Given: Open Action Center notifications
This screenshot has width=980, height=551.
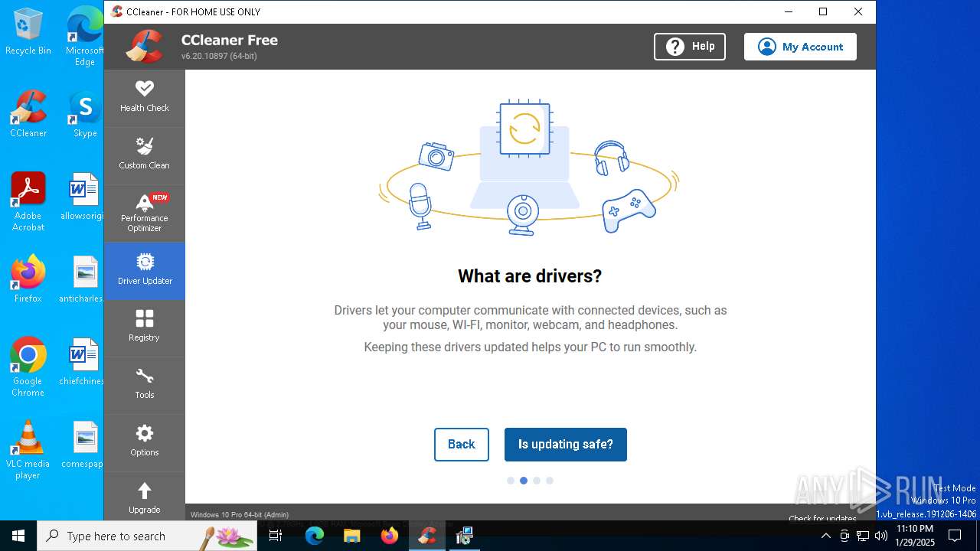Looking at the screenshot, I should pos(955,536).
